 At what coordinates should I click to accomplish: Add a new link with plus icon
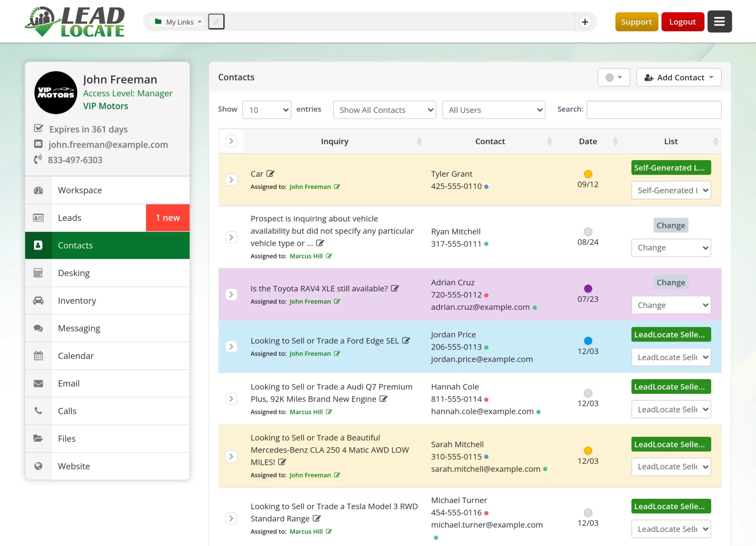[x=585, y=22]
